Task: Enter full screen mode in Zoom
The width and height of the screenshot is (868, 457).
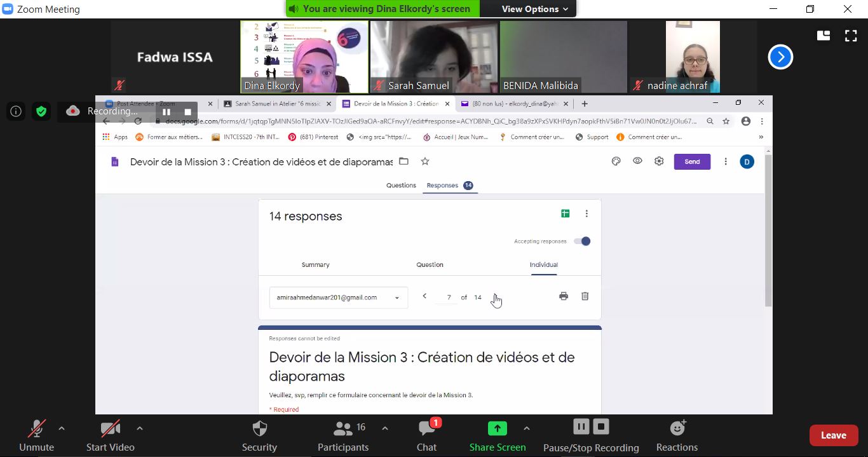Action: [850, 36]
